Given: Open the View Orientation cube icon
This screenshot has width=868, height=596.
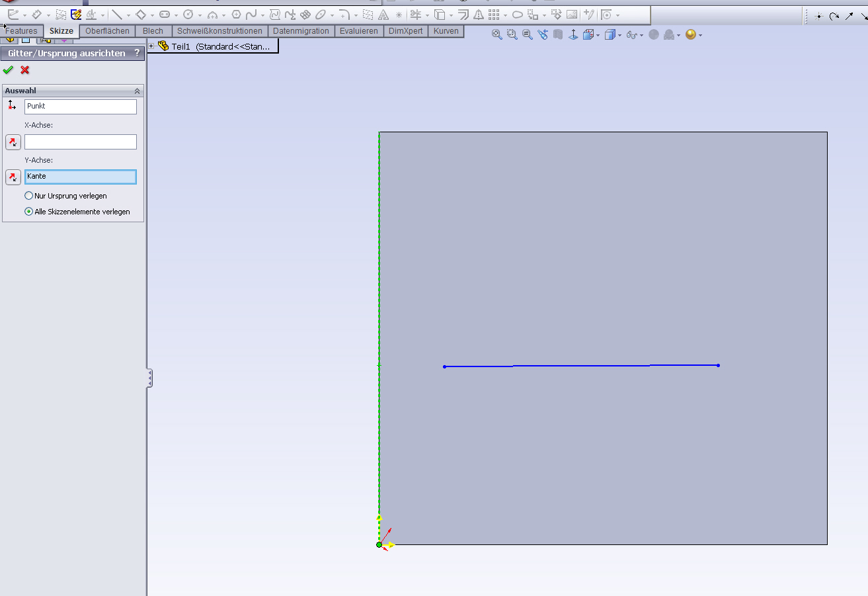Looking at the screenshot, I should [x=588, y=34].
